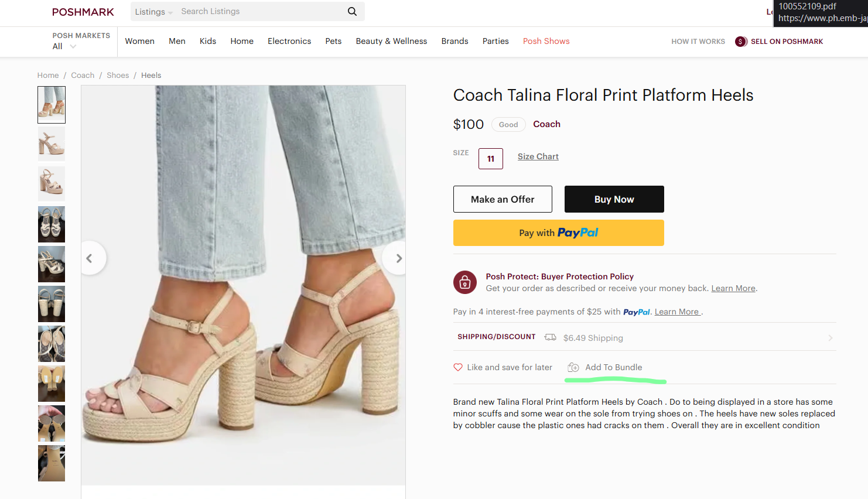The image size is (868, 499).
Task: Go to Heels breadcrumb
Action: (151, 75)
